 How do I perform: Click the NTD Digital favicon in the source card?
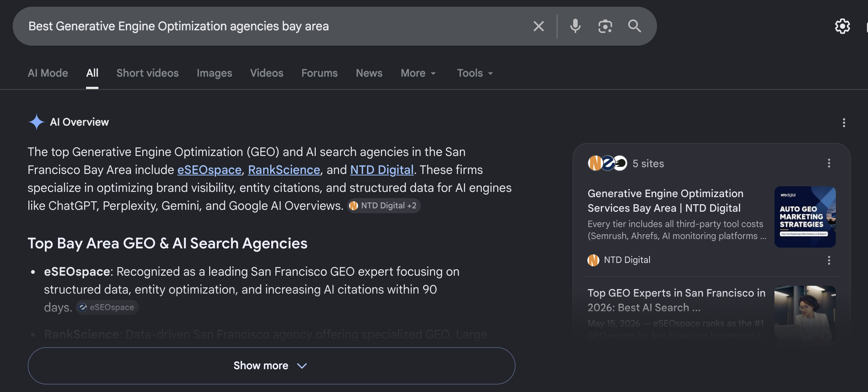click(x=593, y=260)
